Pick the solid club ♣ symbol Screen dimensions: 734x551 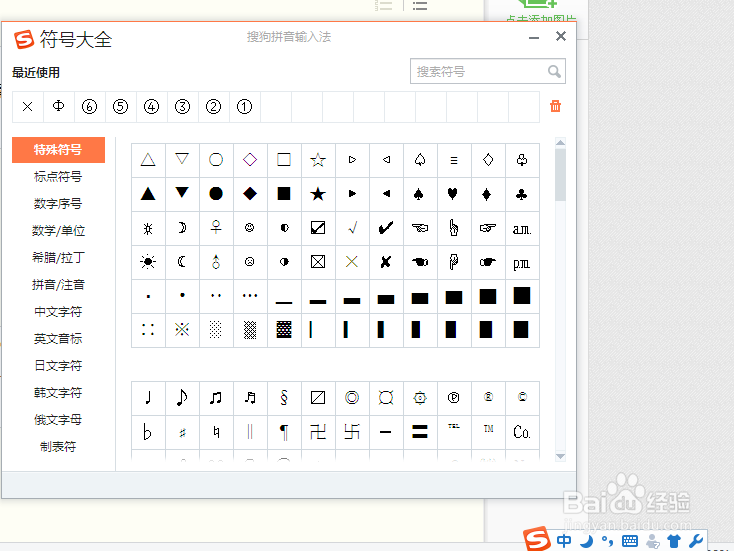(x=521, y=194)
